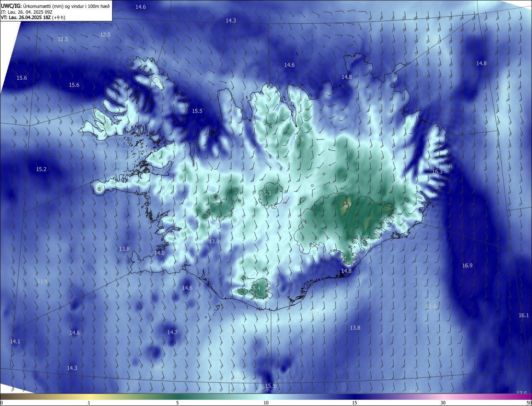Click the "UWC/IG:" label in the header box
532x406 pixels.
[x=11, y=6]
